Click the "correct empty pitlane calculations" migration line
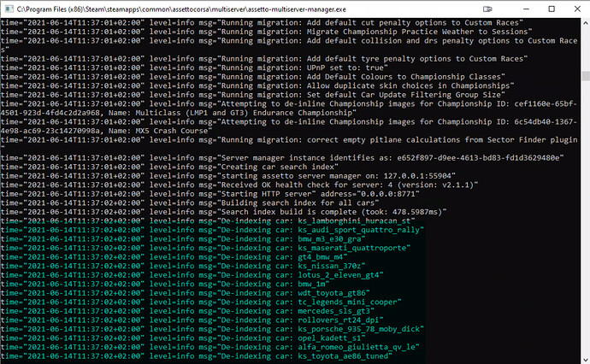The image size is (590, 364). 289,144
